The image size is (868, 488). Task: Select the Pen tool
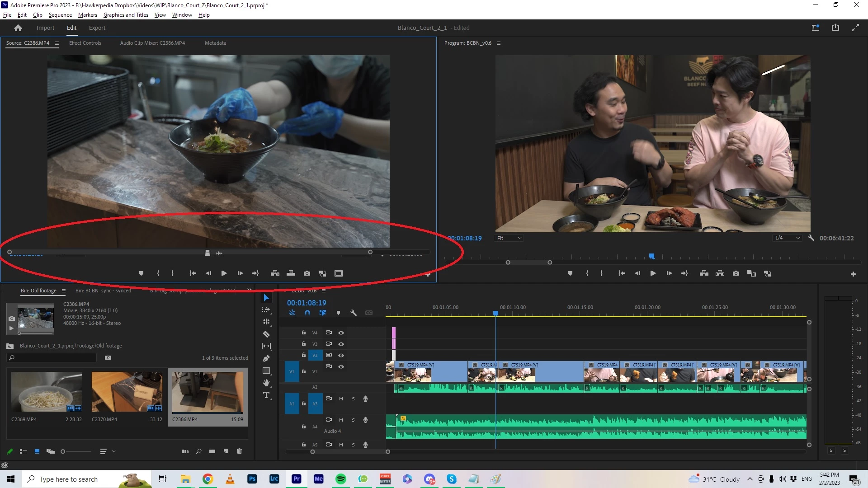tap(266, 359)
